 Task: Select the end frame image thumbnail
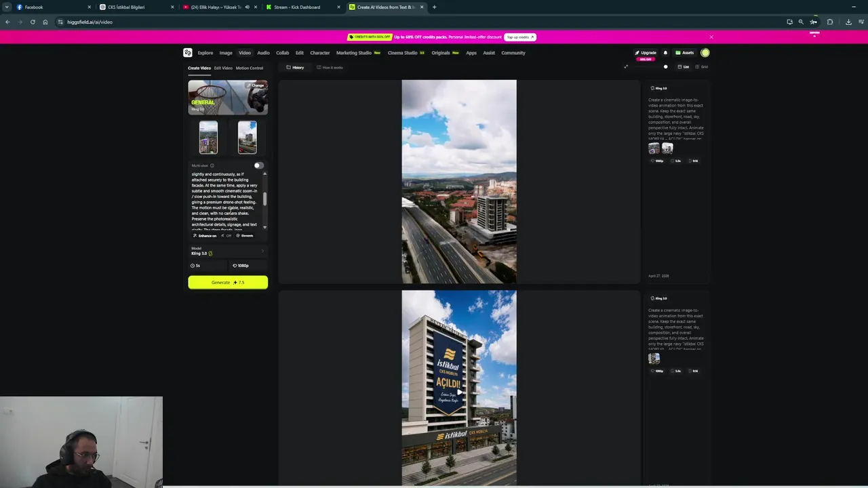click(248, 138)
